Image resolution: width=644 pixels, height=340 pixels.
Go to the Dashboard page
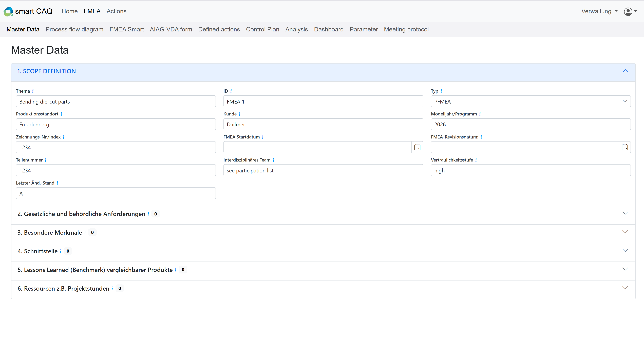point(329,29)
